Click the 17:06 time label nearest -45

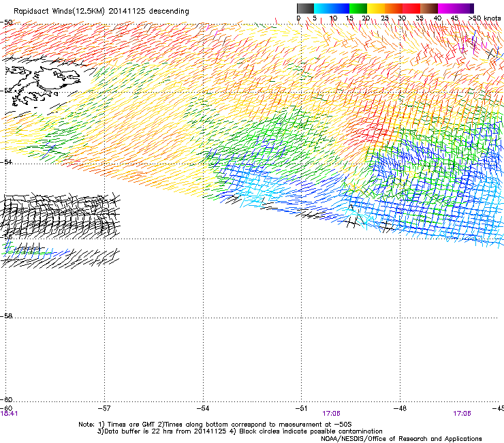462,414
